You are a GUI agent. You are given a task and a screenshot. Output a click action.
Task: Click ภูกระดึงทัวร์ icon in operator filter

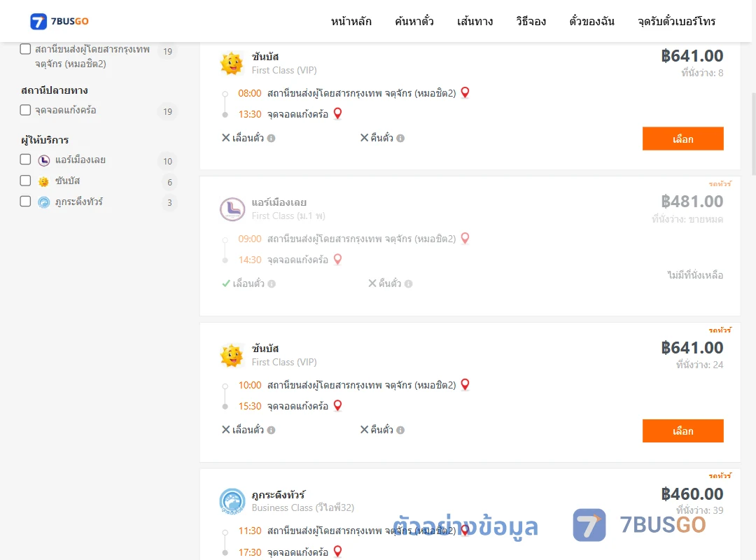coord(44,202)
